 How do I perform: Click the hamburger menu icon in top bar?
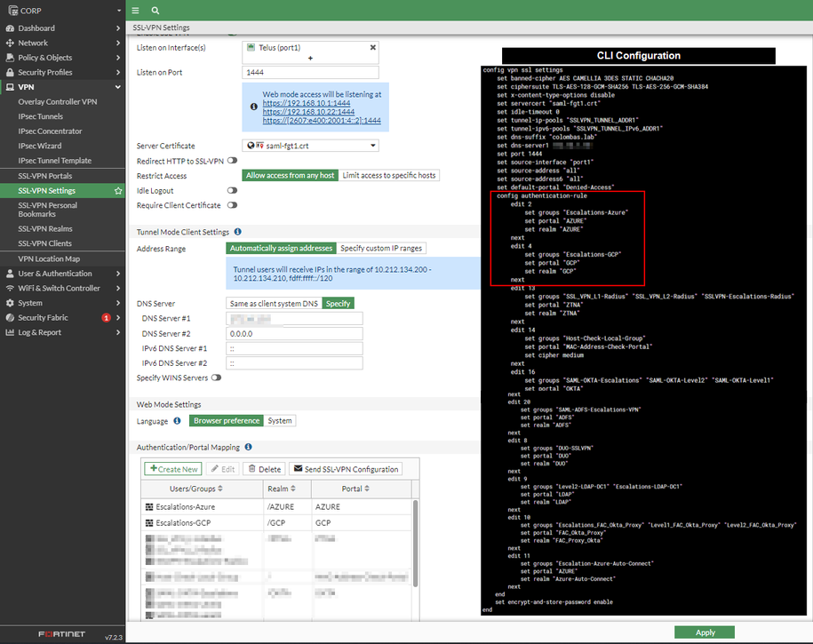[x=135, y=11]
